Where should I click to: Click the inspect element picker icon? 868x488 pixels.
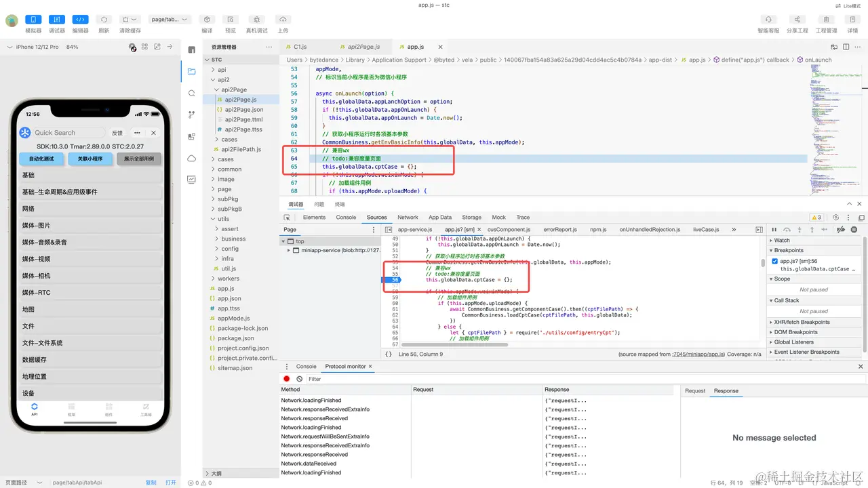click(x=287, y=218)
